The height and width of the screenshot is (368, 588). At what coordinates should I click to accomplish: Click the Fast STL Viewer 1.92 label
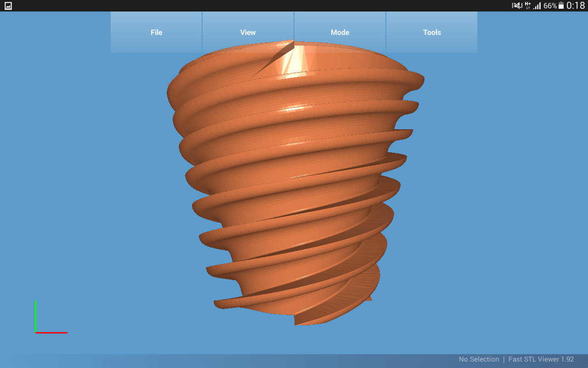pos(541,359)
